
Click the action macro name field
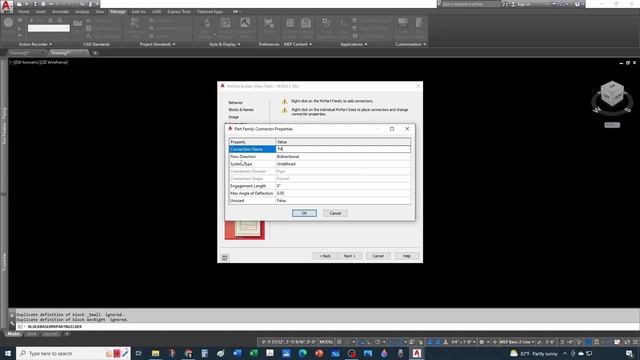[x=49, y=28]
